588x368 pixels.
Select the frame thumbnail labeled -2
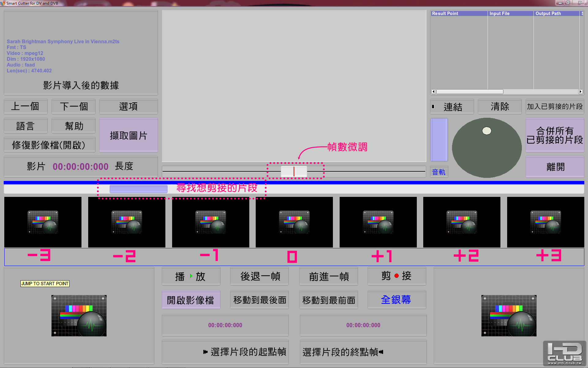click(126, 222)
